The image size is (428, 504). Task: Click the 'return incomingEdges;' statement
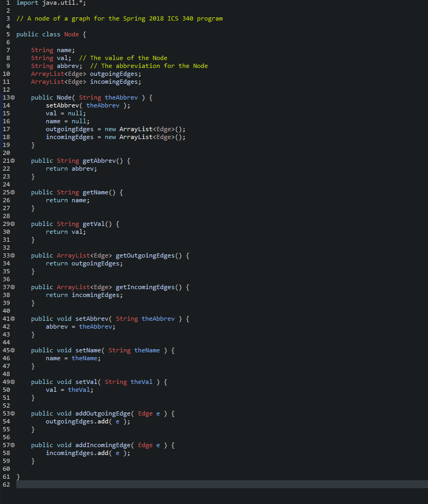(84, 295)
